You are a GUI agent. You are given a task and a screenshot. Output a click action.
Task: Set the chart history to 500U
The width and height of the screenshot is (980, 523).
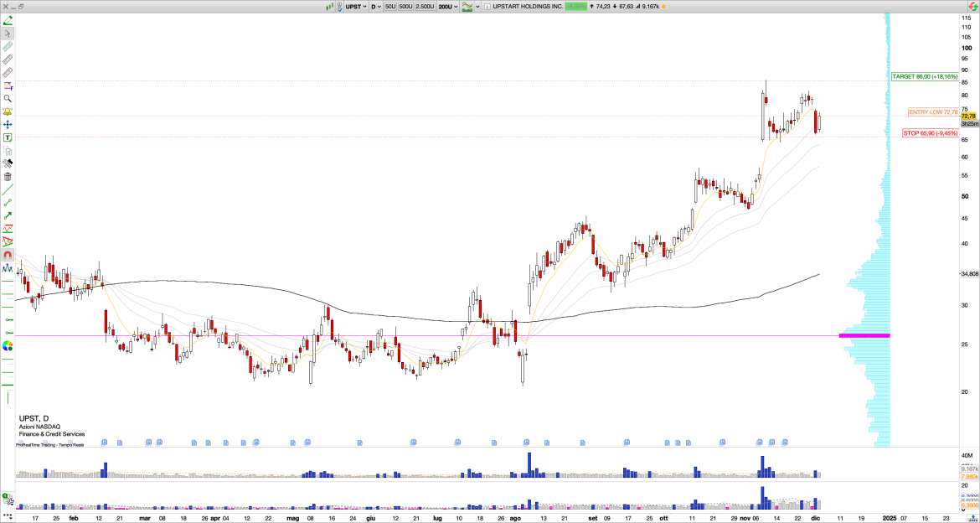tap(405, 7)
